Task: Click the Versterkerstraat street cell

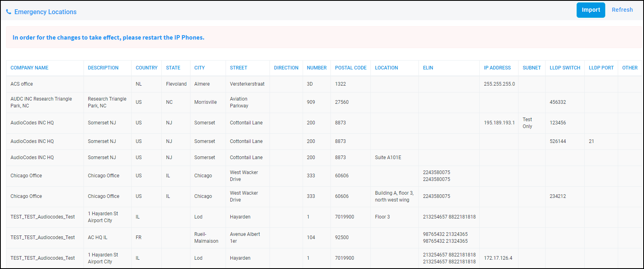Action: point(247,84)
